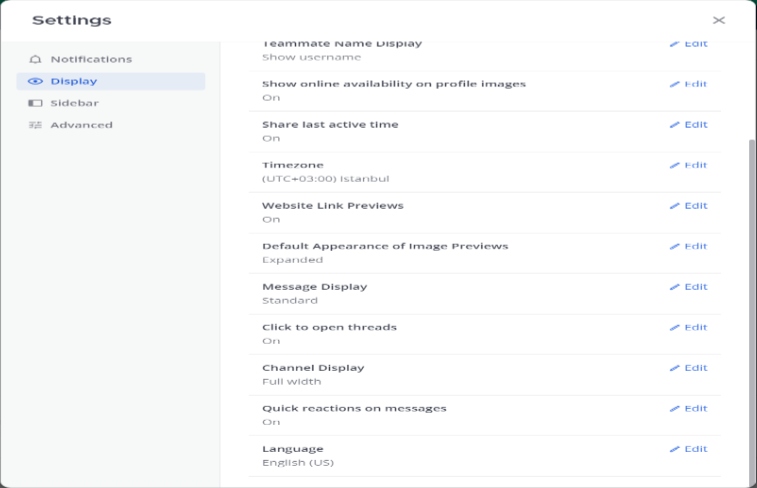Click the Notifications bell icon

coord(36,60)
